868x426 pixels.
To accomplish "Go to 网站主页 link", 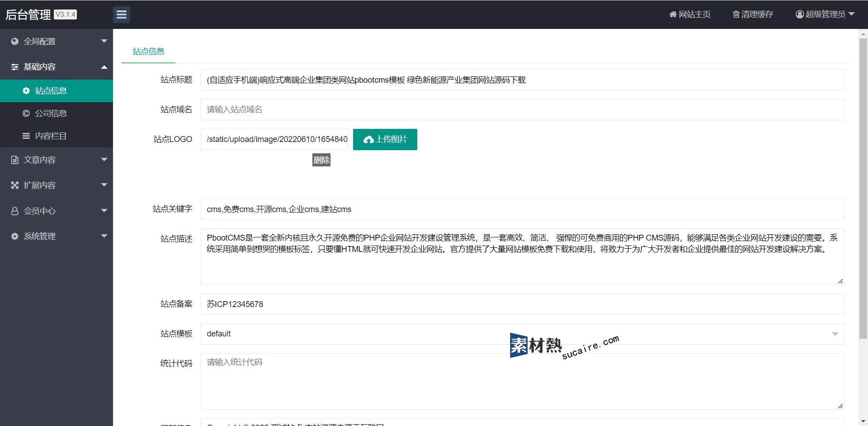I will click(690, 14).
